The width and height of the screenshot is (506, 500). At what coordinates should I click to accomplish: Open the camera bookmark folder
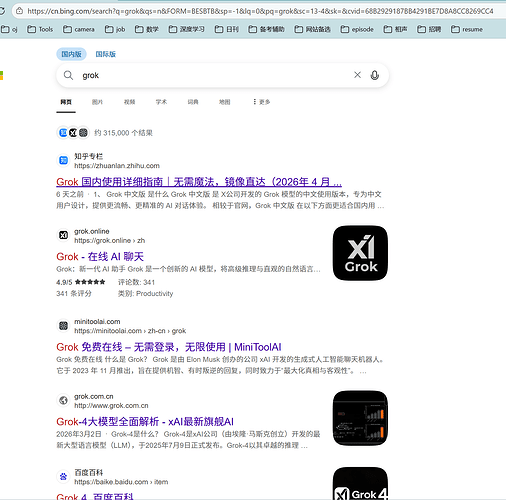coord(79,29)
